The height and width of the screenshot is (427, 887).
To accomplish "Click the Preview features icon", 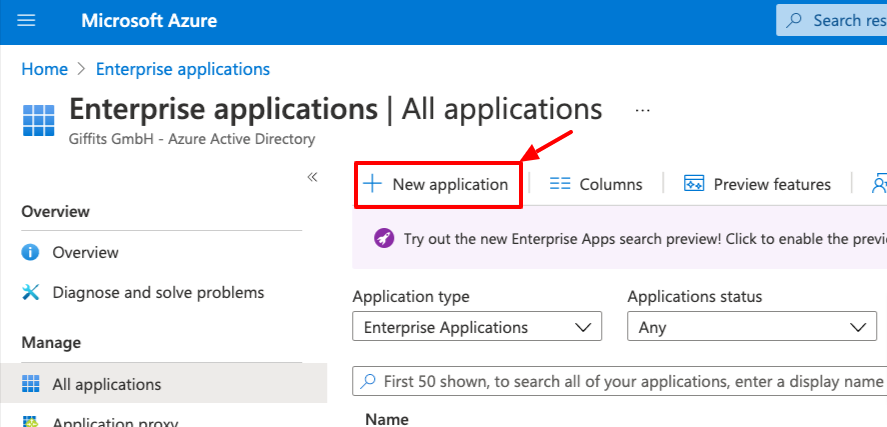I will 694,184.
